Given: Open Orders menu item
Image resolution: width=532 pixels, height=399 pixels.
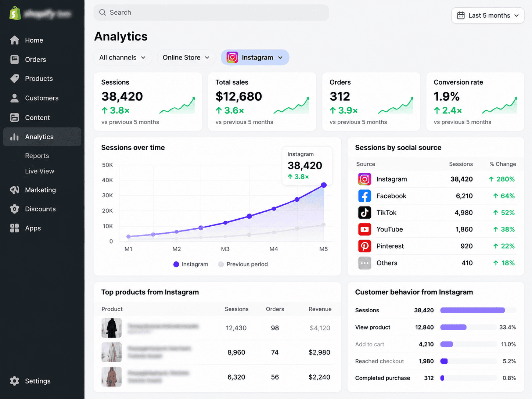Looking at the screenshot, I should tap(42, 60).
